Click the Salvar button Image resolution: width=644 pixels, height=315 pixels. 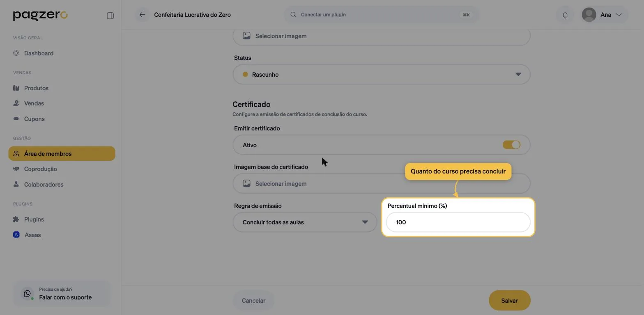[x=509, y=300]
